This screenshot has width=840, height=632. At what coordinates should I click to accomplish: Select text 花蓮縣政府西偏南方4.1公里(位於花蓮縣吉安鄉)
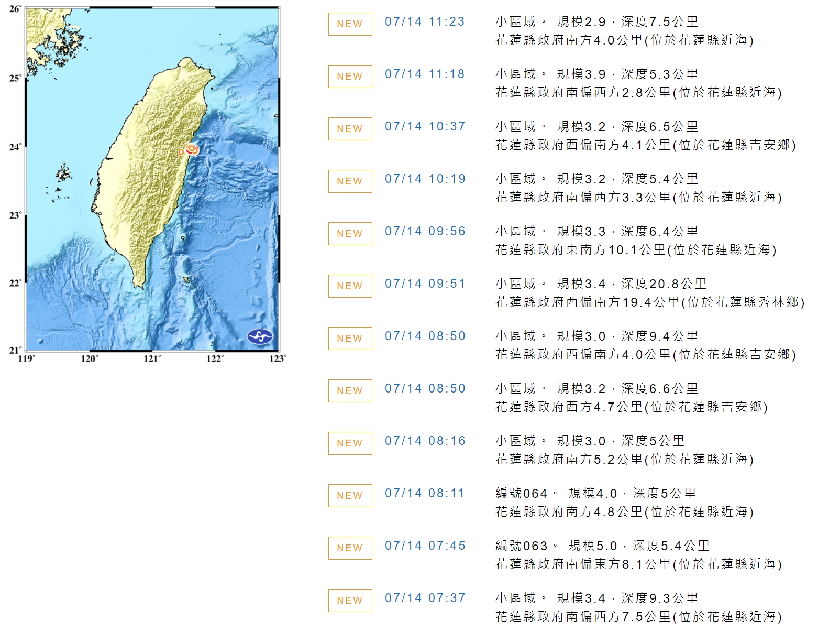pos(646,145)
